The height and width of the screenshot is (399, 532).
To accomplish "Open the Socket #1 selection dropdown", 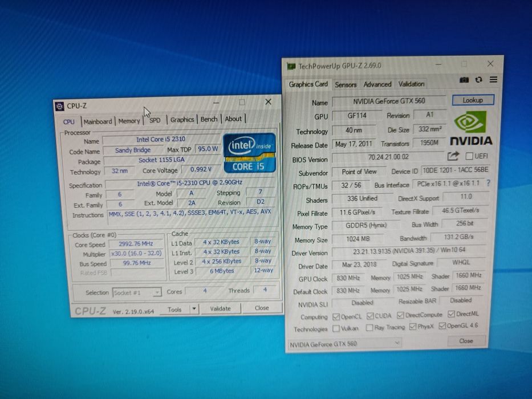I will pyautogui.click(x=137, y=292).
